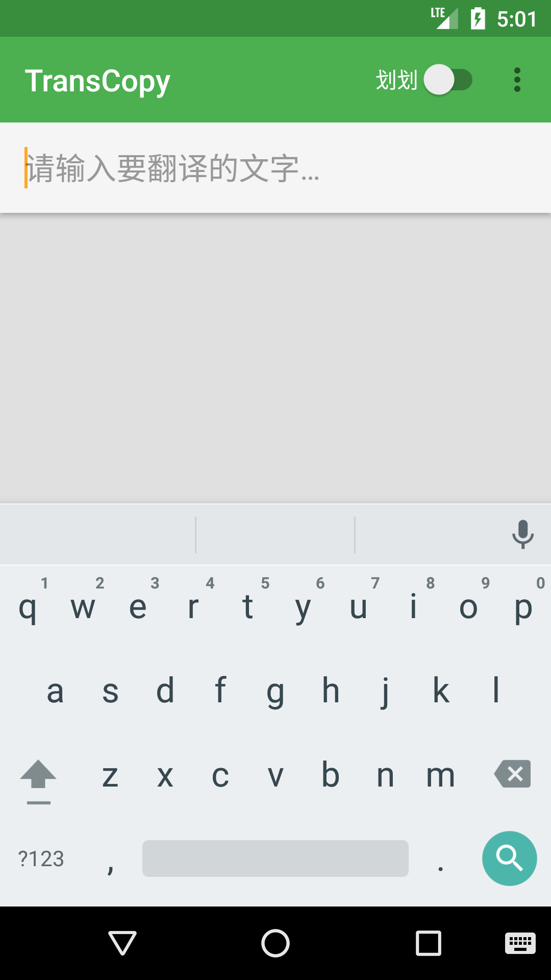Switch to the ?123 symbols keyboard

[x=41, y=859]
